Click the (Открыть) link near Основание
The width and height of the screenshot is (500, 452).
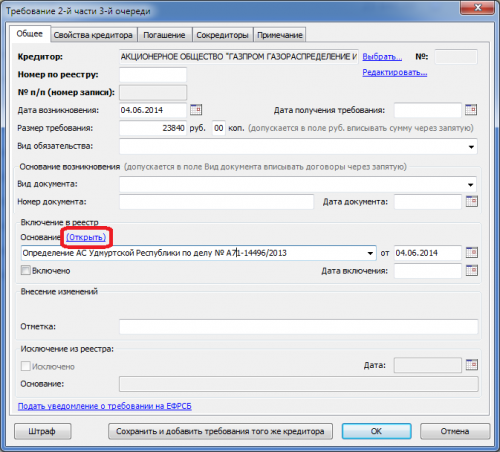coord(86,237)
